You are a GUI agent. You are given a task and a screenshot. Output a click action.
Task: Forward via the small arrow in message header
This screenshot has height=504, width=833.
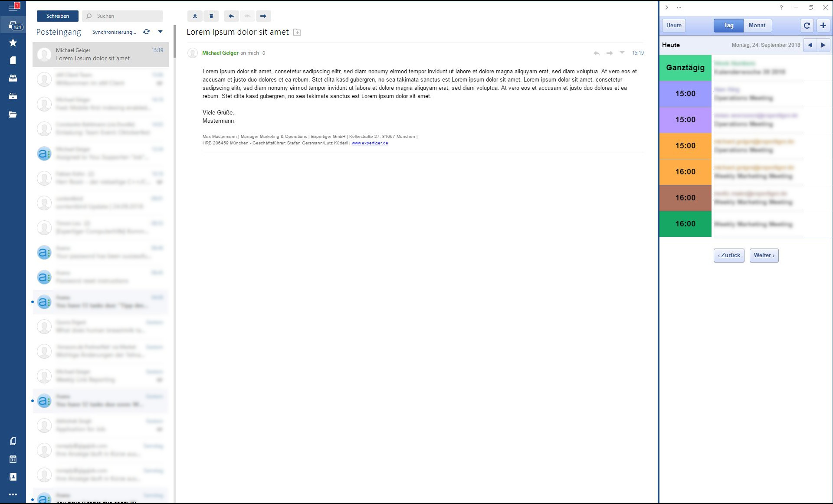610,53
